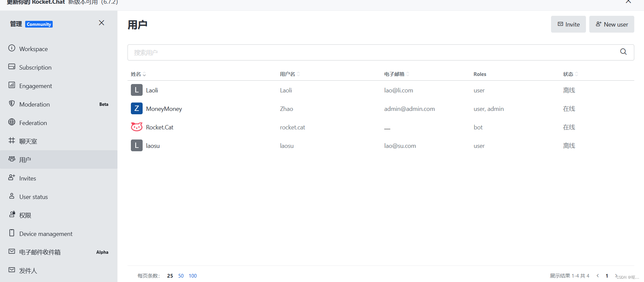Click the 电子邮件收件箱 envelope icon
Image resolution: width=644 pixels, height=282 pixels.
[12, 251]
